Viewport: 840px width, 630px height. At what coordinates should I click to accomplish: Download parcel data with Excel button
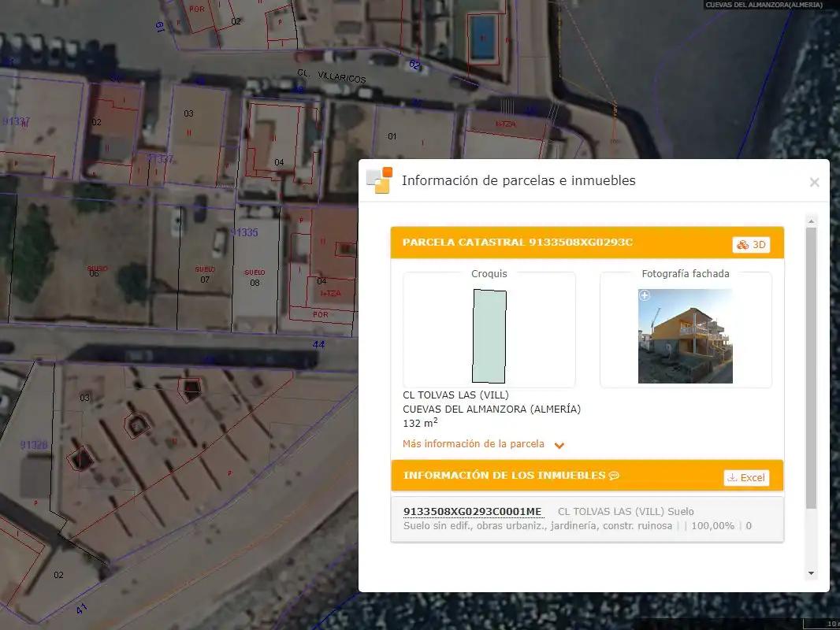coord(746,477)
